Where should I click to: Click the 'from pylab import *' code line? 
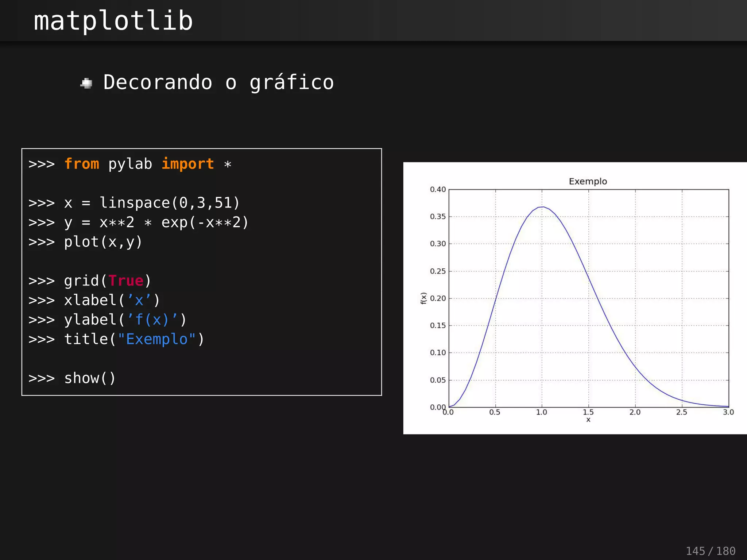click(x=130, y=164)
